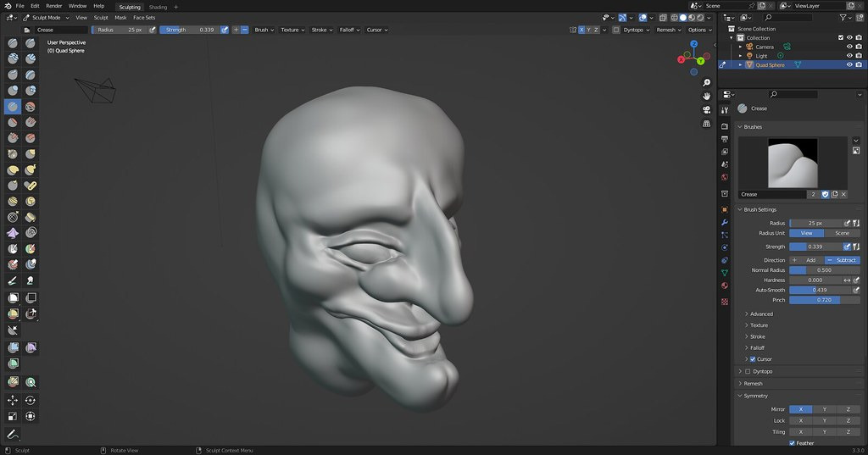The image size is (868, 455).
Task: Enable the Dyntopo checkbox in sidebar
Action: [x=747, y=371]
